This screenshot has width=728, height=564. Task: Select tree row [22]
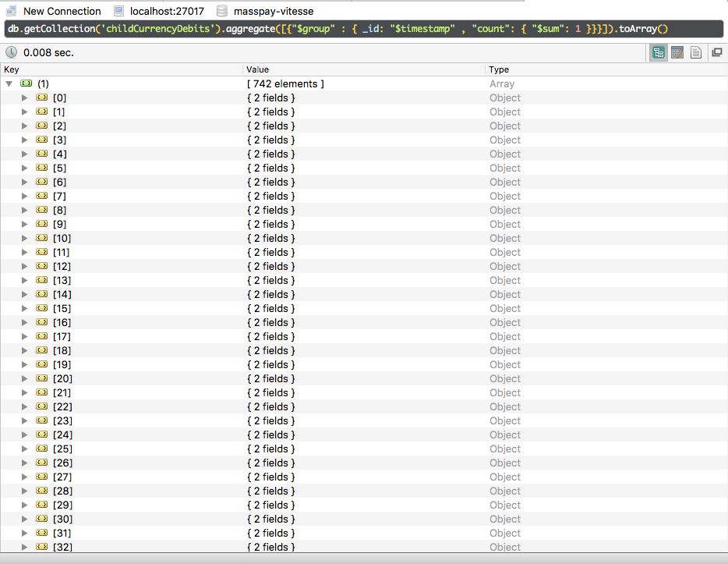click(x=363, y=406)
